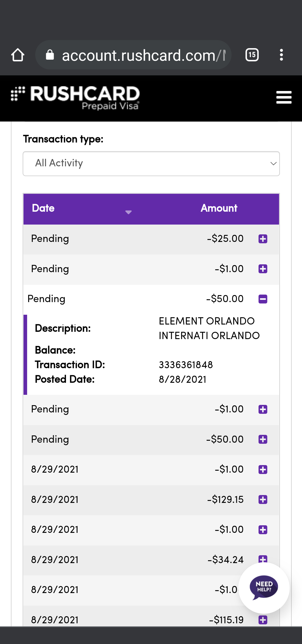Tap the account.rushcard.com URL field
302x644 pixels.
(143, 55)
